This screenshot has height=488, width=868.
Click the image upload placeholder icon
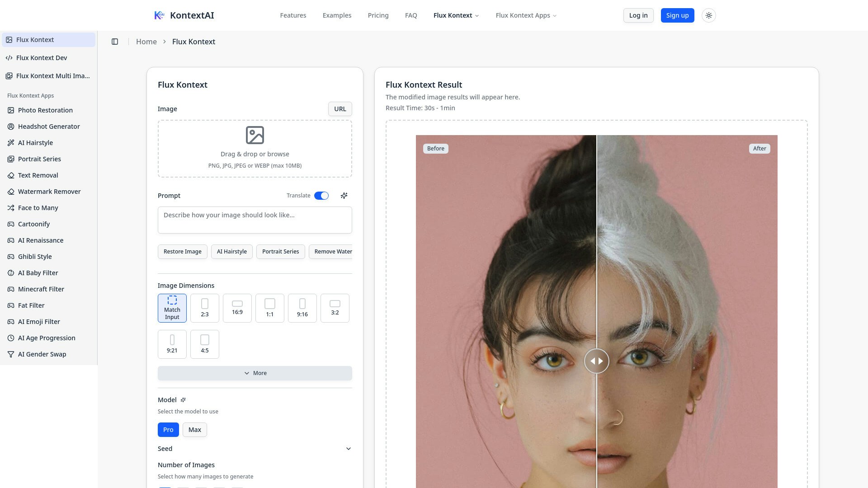pos(255,135)
